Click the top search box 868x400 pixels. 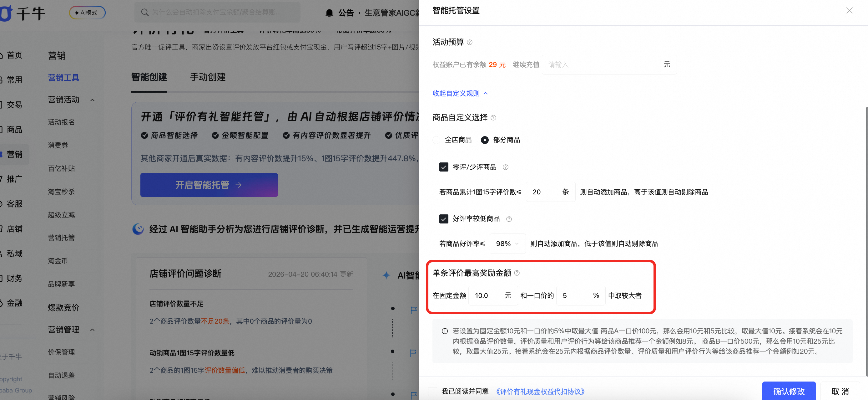pos(217,13)
